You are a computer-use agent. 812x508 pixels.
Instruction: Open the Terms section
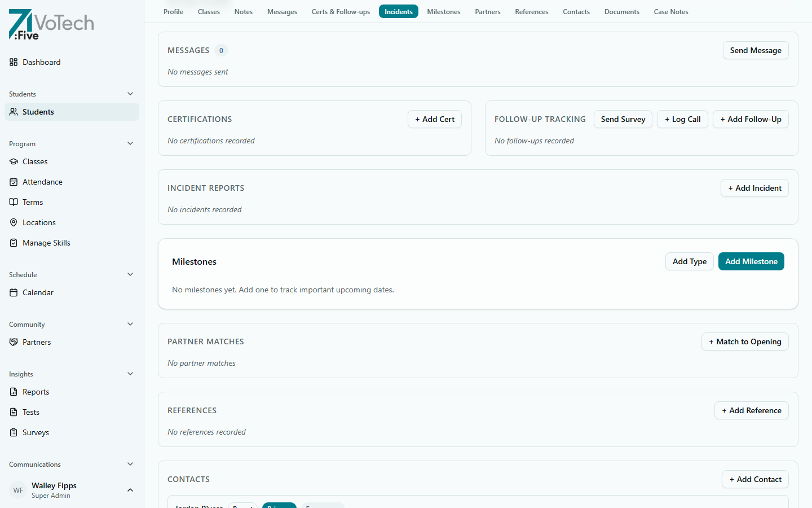click(x=33, y=202)
